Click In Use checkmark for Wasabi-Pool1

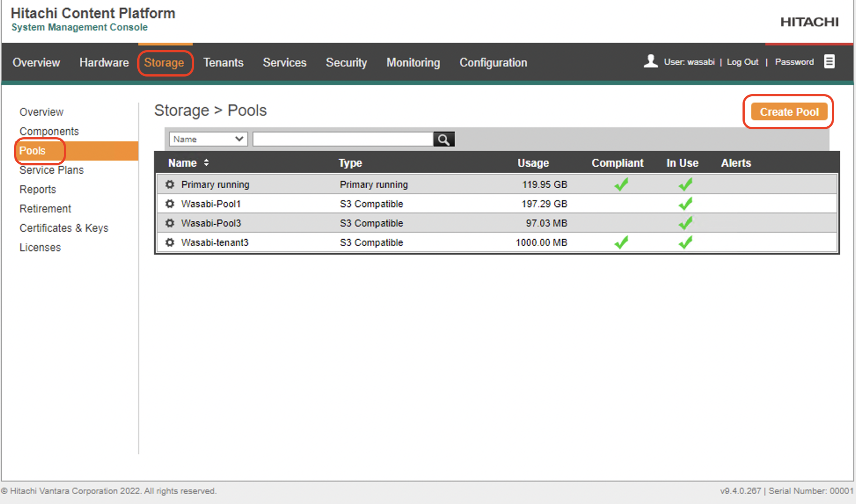685,204
